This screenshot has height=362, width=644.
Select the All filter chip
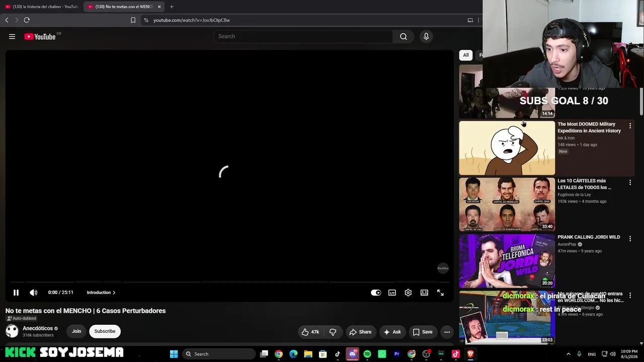pos(466,55)
